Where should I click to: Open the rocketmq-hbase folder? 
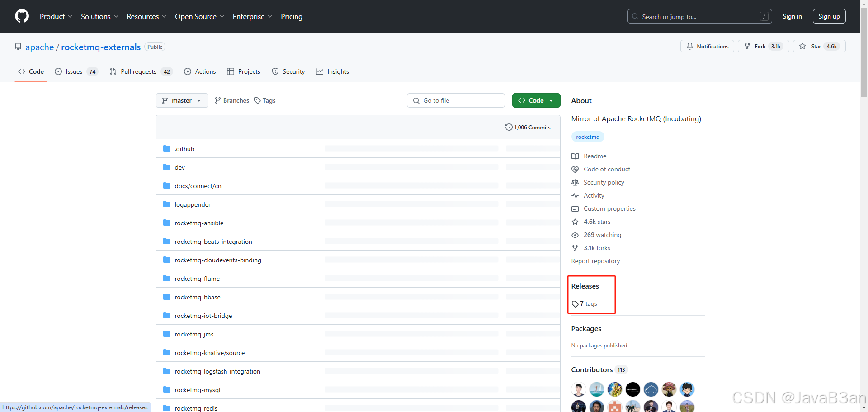pos(198,297)
